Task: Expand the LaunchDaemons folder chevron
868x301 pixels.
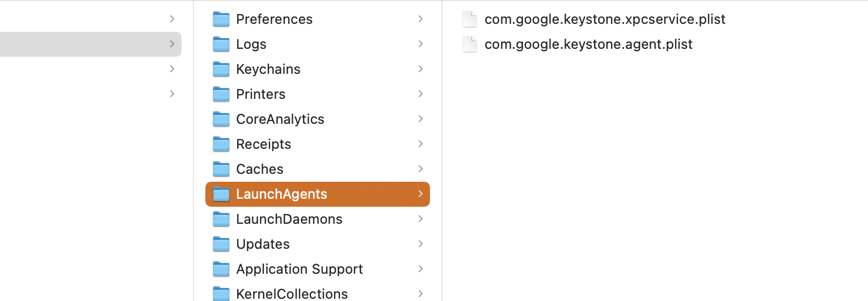Action: click(420, 219)
